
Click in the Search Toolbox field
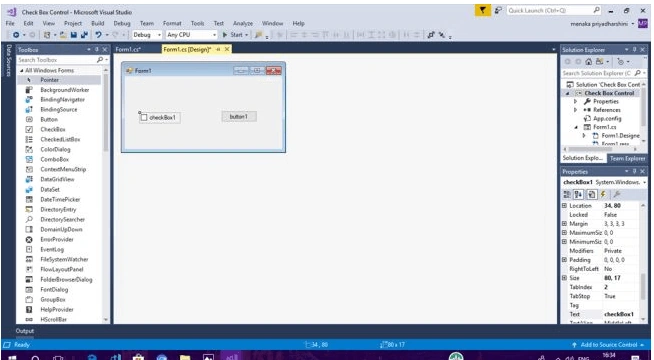56,60
